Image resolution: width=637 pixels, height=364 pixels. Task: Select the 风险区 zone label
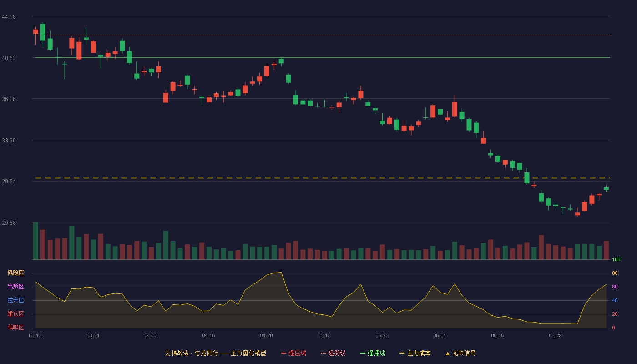(15, 273)
